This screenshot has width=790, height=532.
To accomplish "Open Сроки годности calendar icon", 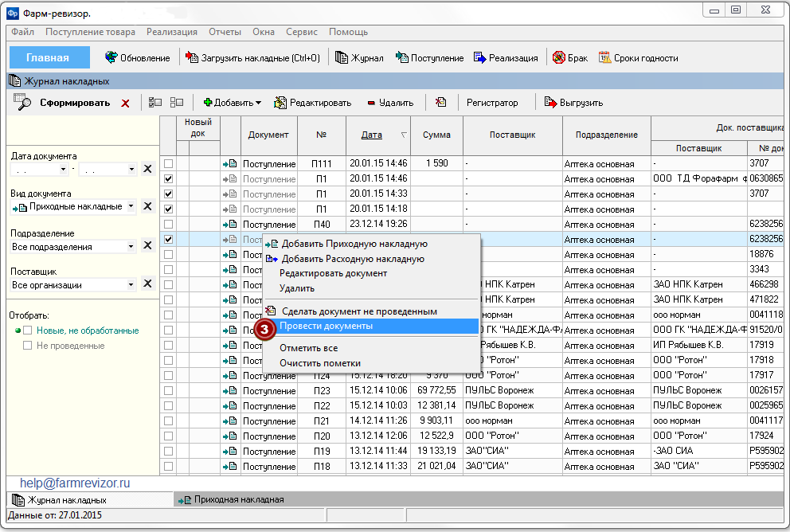I will point(604,57).
